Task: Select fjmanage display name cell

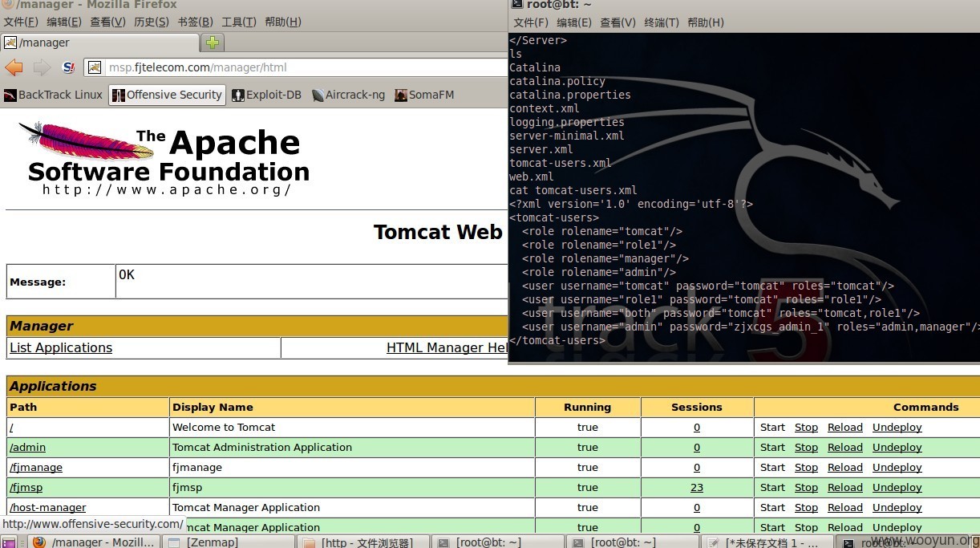Action: (x=352, y=468)
